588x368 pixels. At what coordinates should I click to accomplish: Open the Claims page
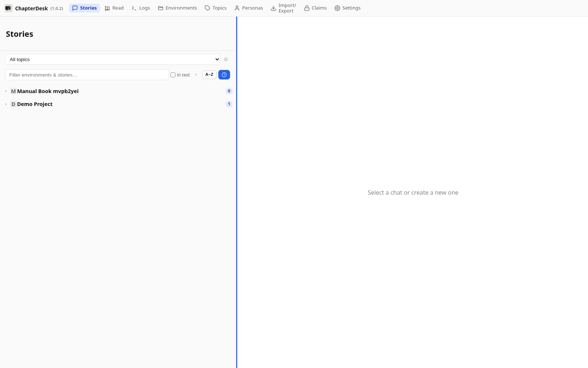coord(315,8)
